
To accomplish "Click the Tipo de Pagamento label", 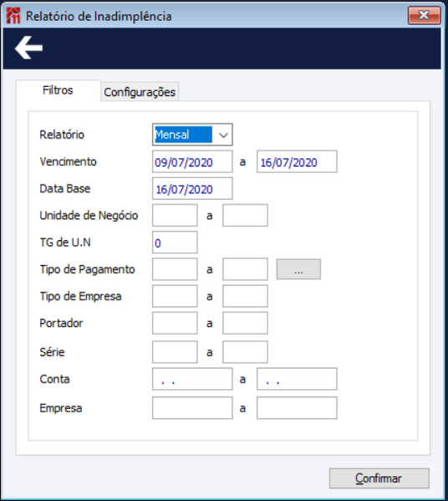I will [87, 269].
